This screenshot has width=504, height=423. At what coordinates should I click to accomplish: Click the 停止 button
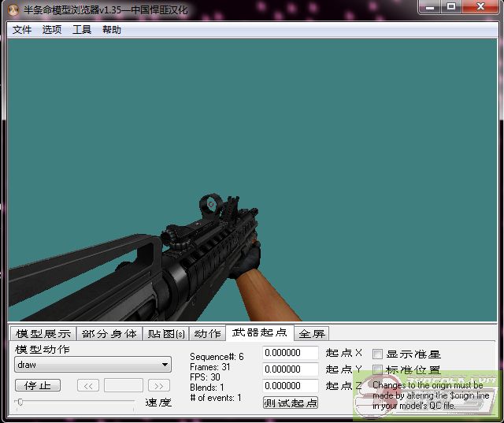[38, 385]
